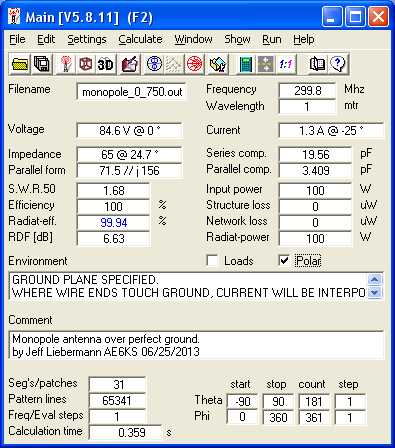Click the Wavelength field
Screen dimensions: 395x448
[307, 106]
